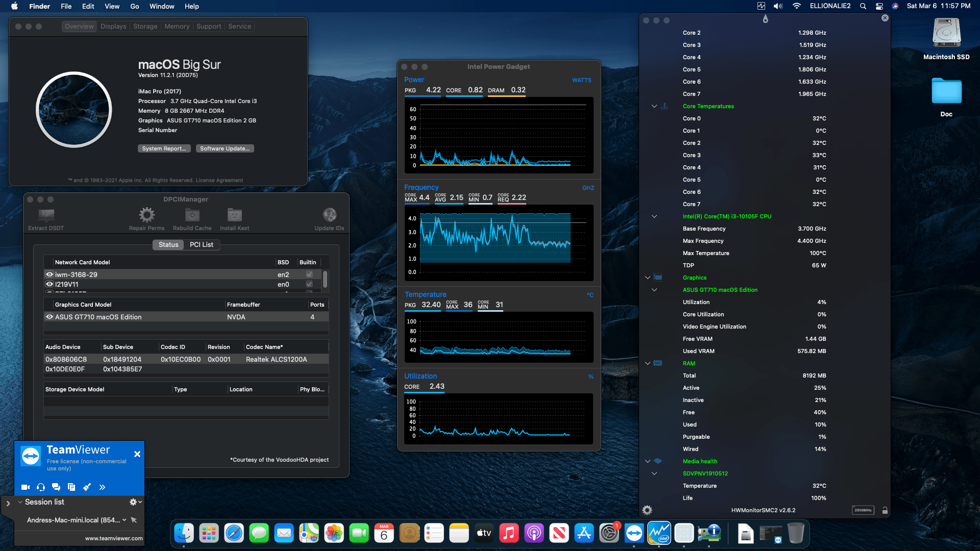Collapse the Graphics group
The width and height of the screenshot is (980, 551).
point(648,278)
